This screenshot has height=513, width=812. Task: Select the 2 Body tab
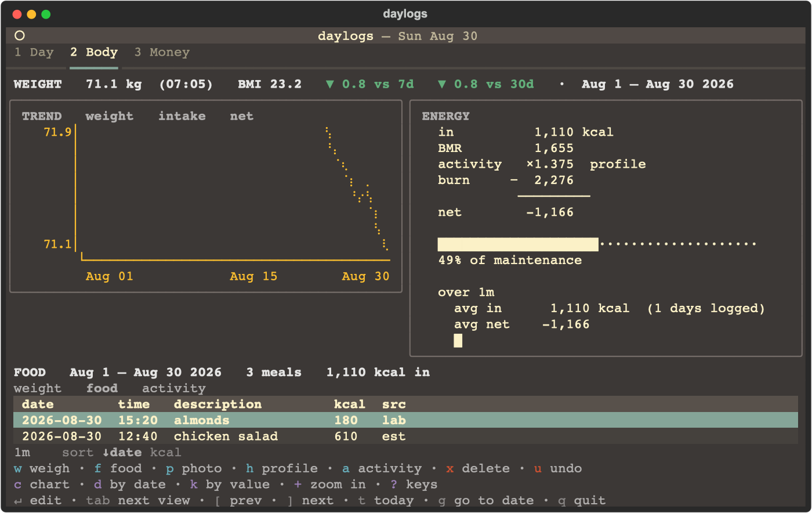point(94,52)
